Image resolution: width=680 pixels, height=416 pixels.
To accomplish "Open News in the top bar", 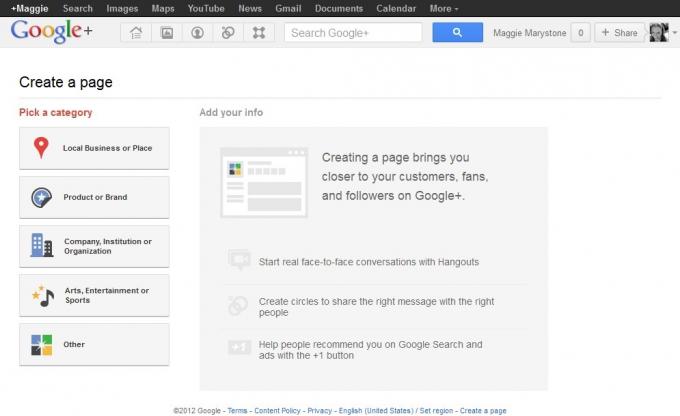I will tap(250, 8).
